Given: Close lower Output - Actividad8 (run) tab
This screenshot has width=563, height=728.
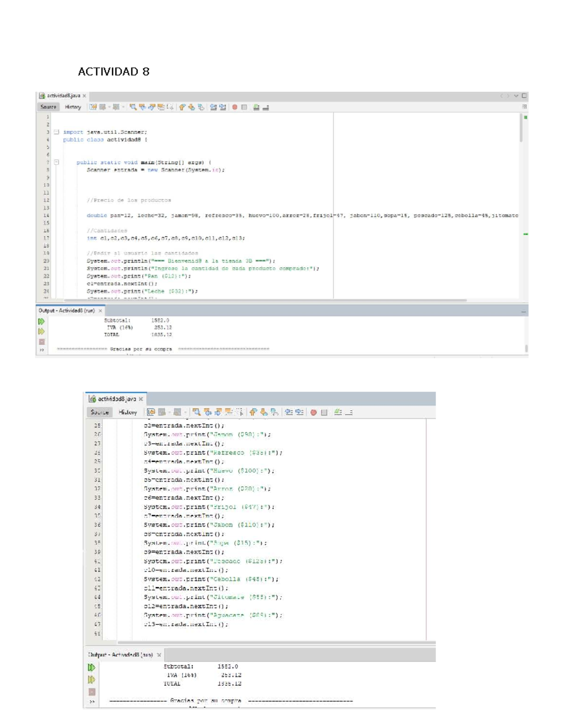Looking at the screenshot, I should click(159, 655).
